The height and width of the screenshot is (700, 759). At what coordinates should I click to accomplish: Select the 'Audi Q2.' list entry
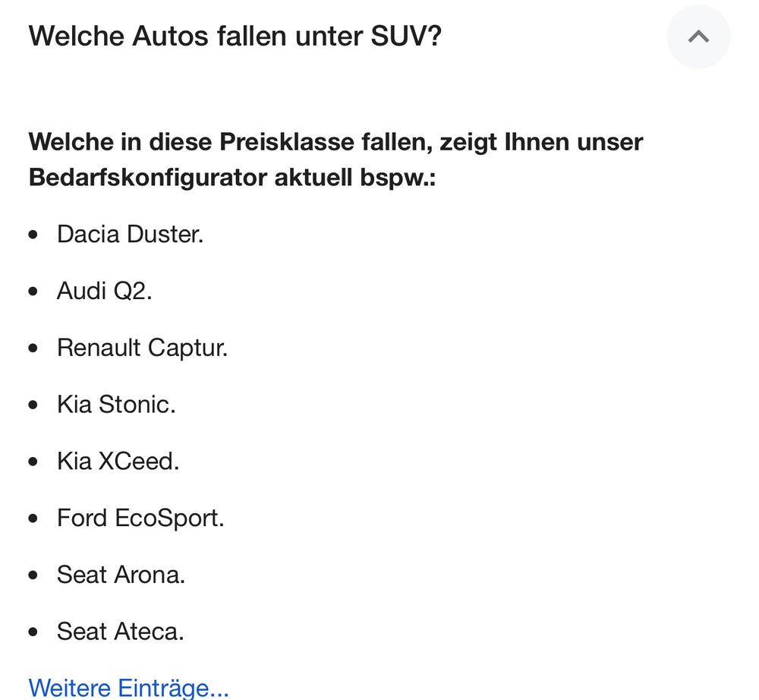tap(105, 291)
